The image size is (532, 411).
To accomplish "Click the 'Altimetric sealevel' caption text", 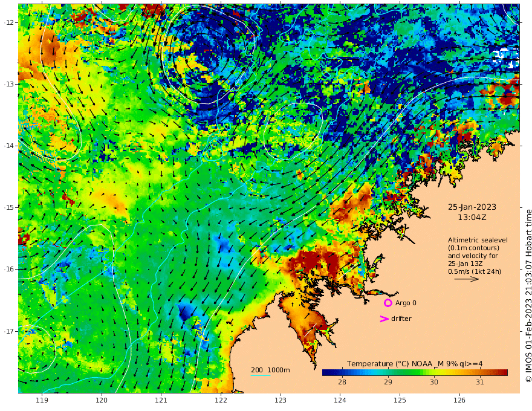I will pos(478,240).
